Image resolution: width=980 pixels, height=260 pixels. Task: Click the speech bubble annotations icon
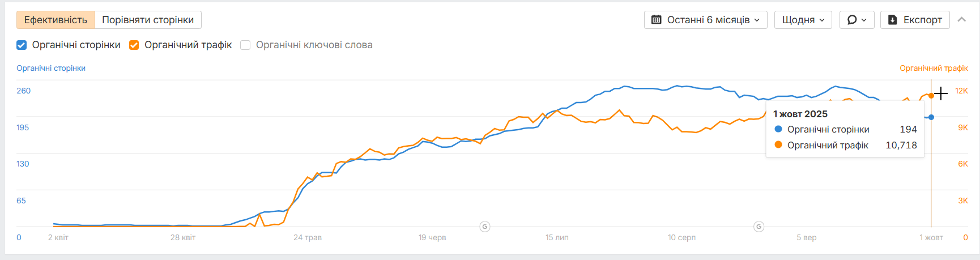[x=852, y=20]
